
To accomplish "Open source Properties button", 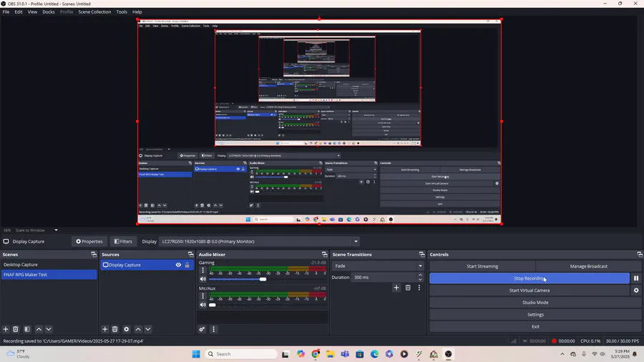I will click(89, 241).
